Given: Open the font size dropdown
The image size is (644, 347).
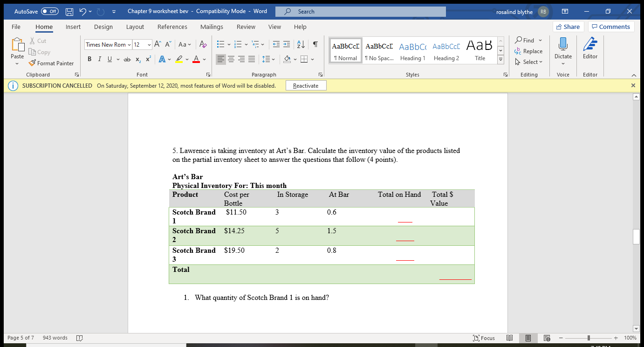Looking at the screenshot, I should point(149,44).
